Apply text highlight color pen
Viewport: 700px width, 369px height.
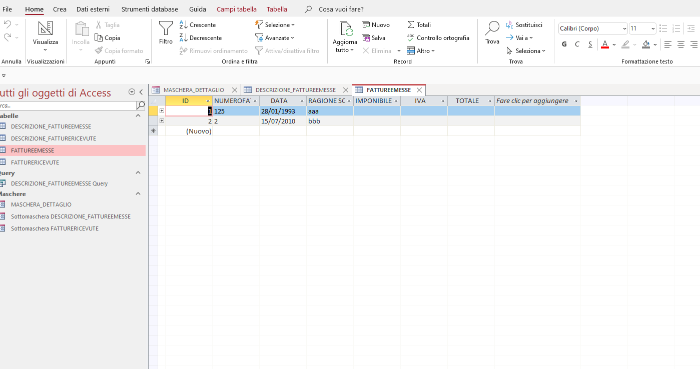tap(625, 44)
